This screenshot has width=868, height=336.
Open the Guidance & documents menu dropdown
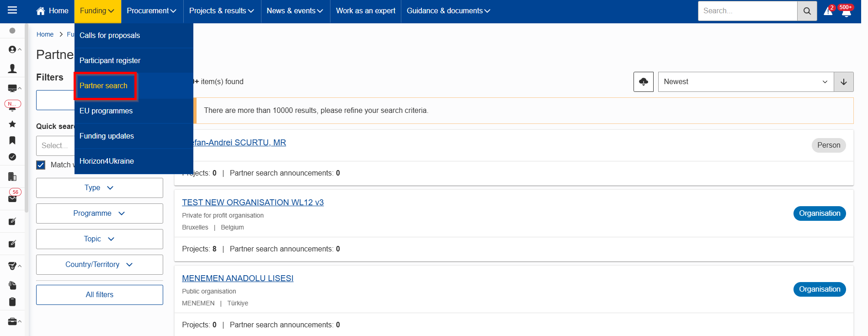(x=448, y=11)
